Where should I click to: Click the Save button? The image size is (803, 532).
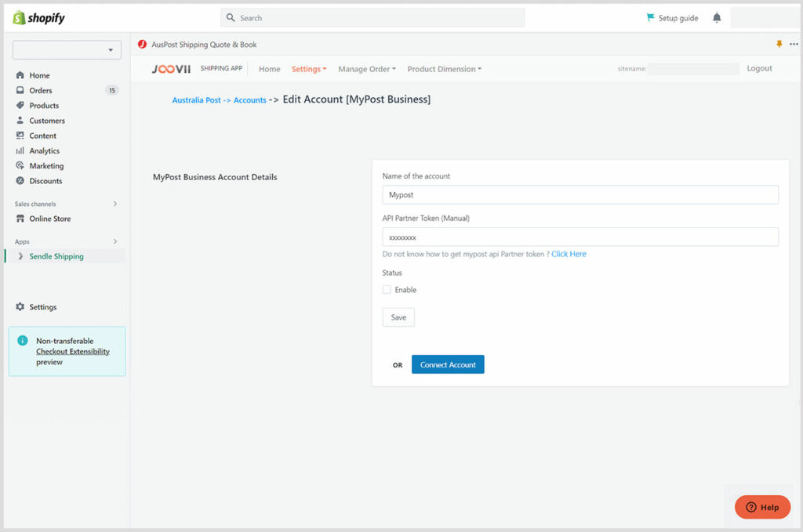click(398, 317)
